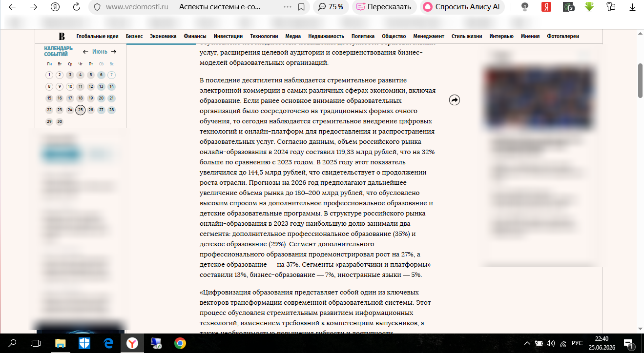Image resolution: width=644 pixels, height=353 pixels.
Task: Switch to Yandex Browser on taskbar
Action: point(132,343)
